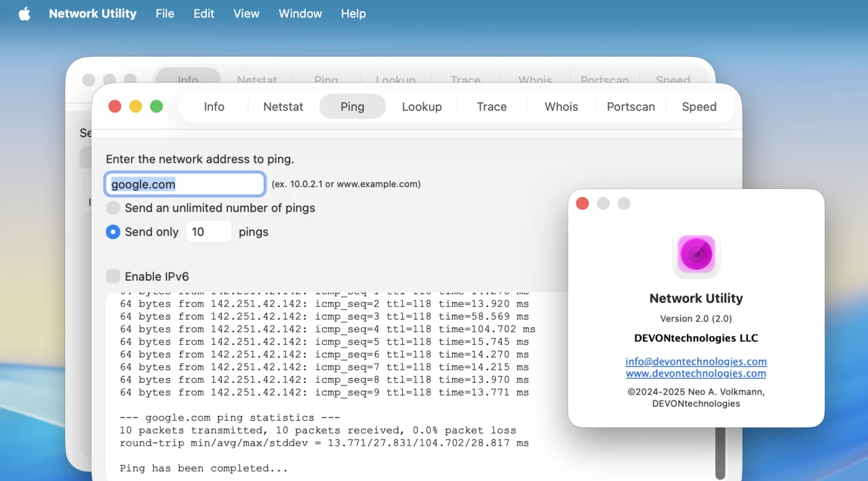Select the Trace tab
This screenshot has height=481, width=868.
[491, 106]
